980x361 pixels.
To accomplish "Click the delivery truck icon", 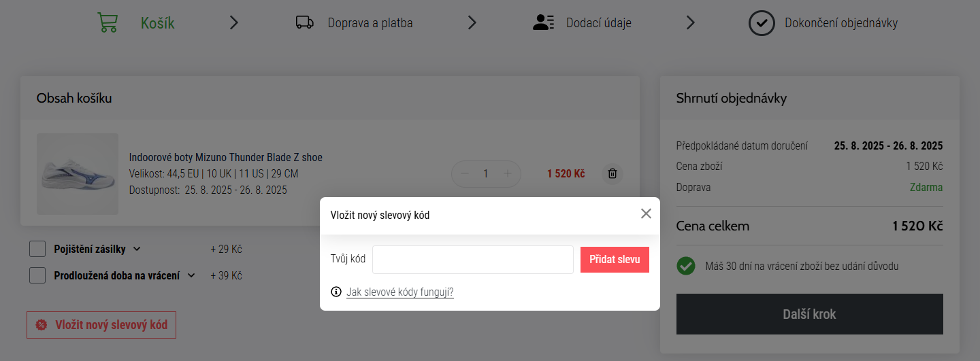I will [x=304, y=22].
